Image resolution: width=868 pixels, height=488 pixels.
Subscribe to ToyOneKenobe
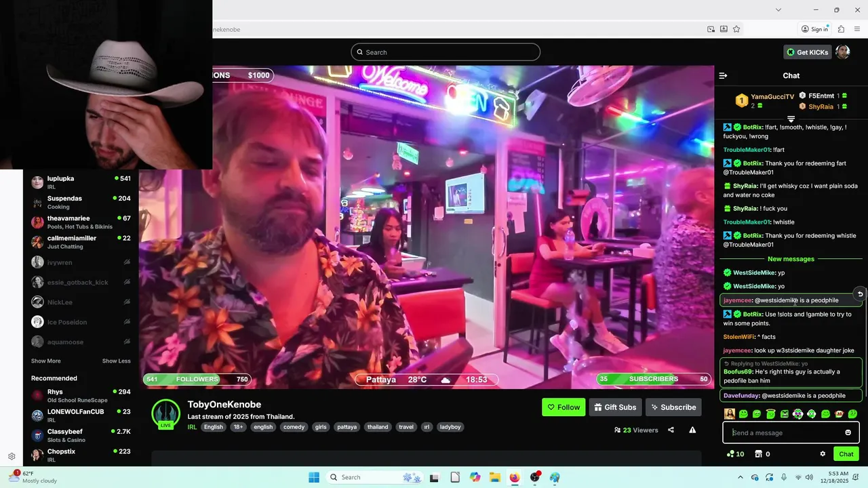tap(673, 407)
